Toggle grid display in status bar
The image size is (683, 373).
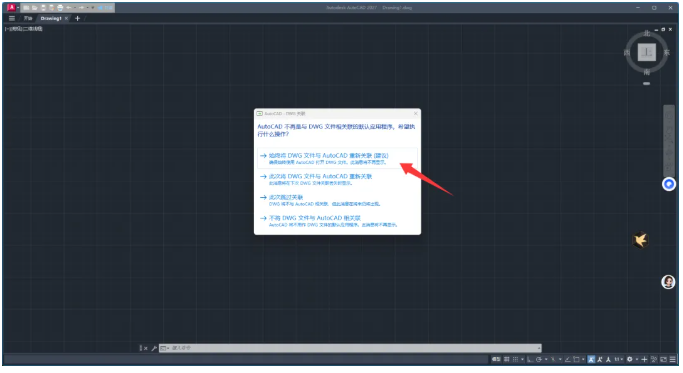(x=507, y=359)
